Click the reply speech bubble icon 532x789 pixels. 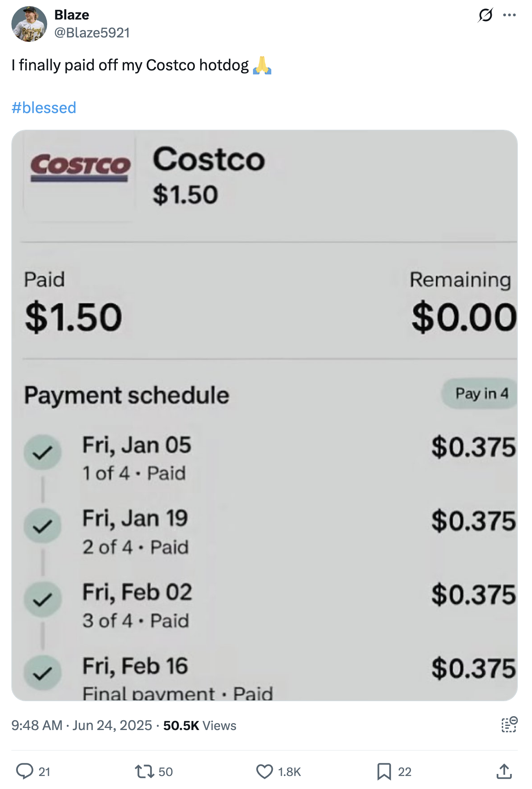tap(24, 771)
